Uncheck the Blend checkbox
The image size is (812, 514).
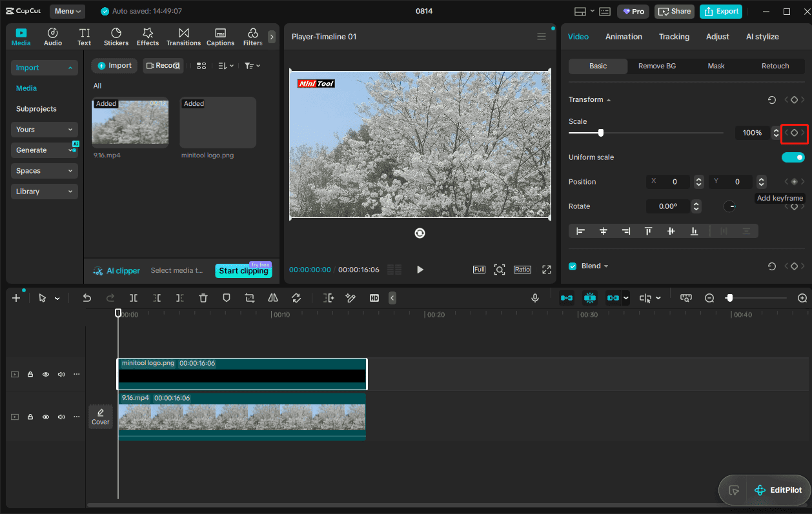coord(573,266)
